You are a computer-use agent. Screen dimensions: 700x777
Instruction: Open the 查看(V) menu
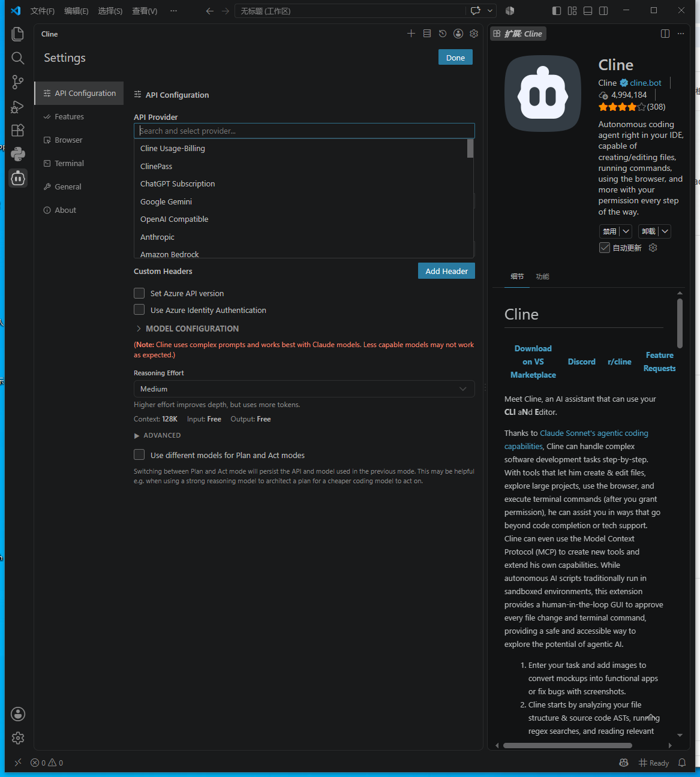point(145,11)
